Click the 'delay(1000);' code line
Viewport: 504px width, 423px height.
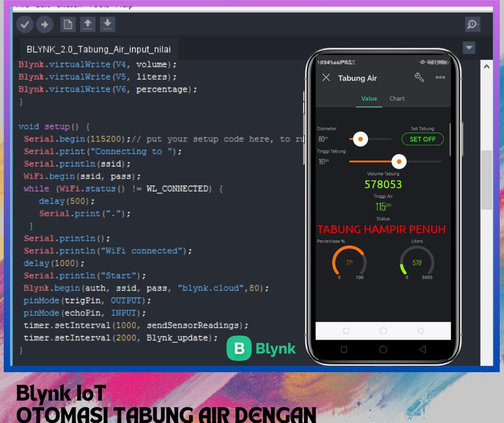[54, 263]
